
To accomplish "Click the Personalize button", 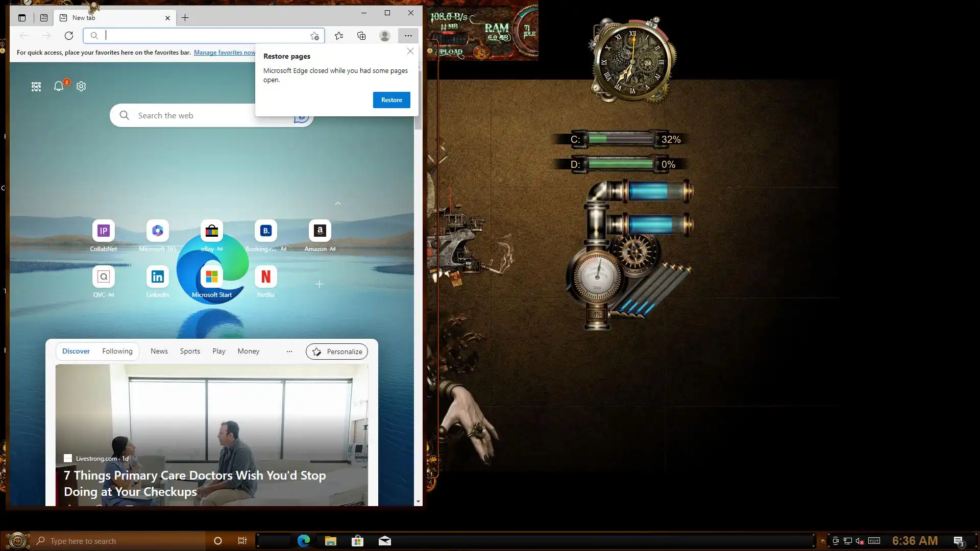I will tap(337, 352).
